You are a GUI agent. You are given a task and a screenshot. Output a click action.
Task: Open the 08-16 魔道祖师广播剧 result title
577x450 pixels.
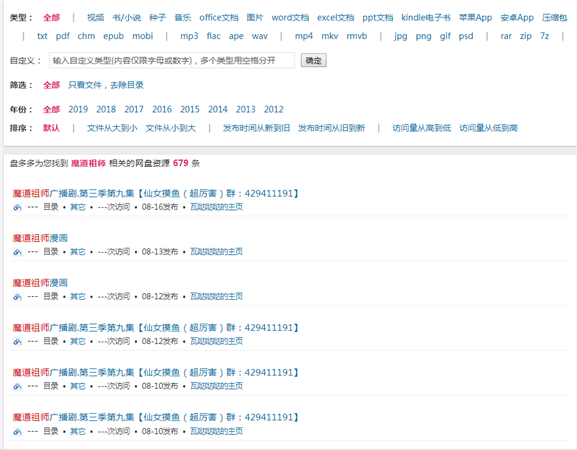(x=156, y=194)
